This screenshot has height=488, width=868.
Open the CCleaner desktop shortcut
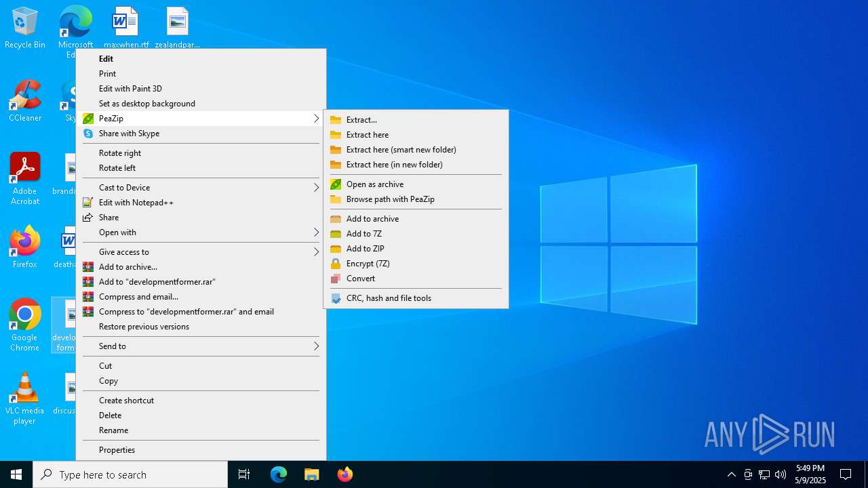coord(25,101)
